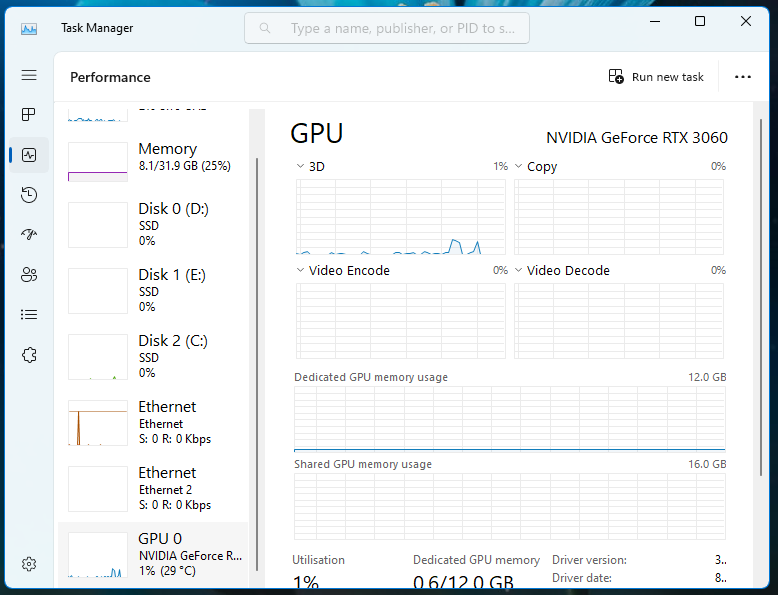
Task: Click the Video Encode usage graph
Action: point(400,321)
